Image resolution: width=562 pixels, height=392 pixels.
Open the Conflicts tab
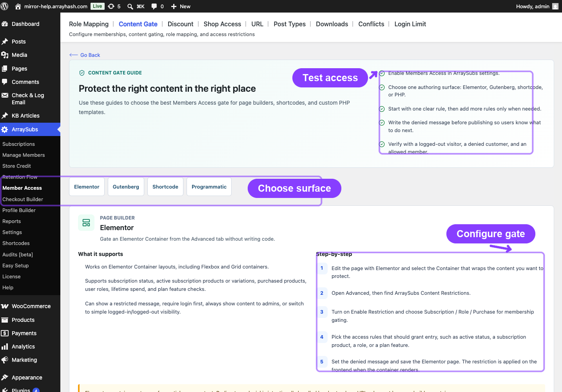point(371,24)
